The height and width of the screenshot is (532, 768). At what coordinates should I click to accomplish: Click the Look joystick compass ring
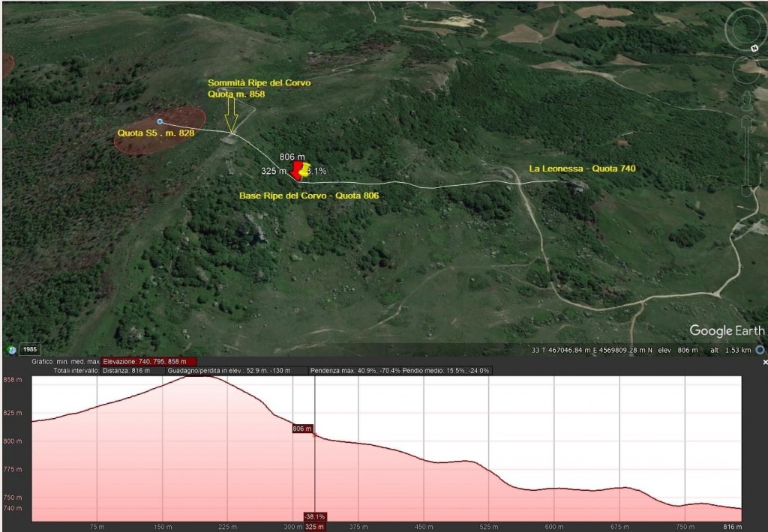click(x=745, y=29)
